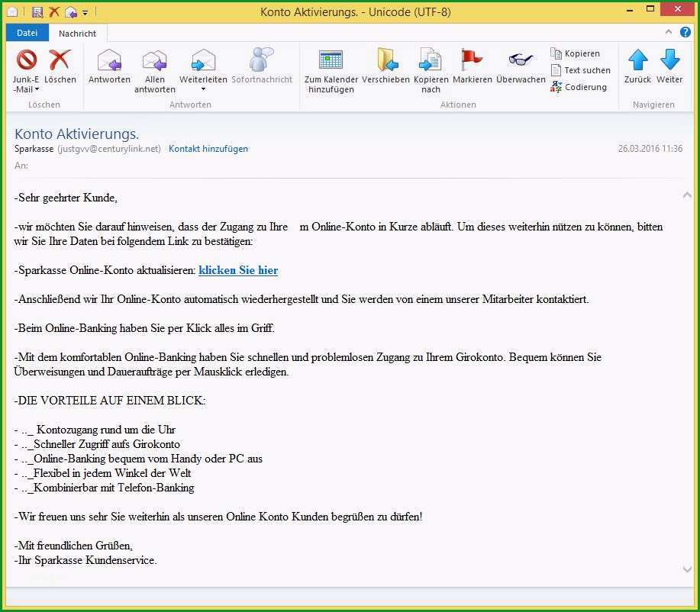Click the small Kopieren button in Aktionen

pyautogui.click(x=576, y=53)
